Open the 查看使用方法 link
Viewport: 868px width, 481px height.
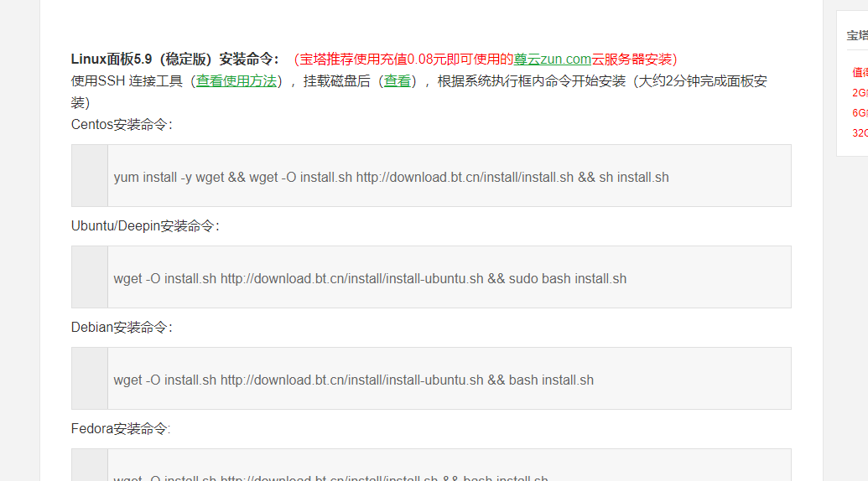tap(236, 81)
